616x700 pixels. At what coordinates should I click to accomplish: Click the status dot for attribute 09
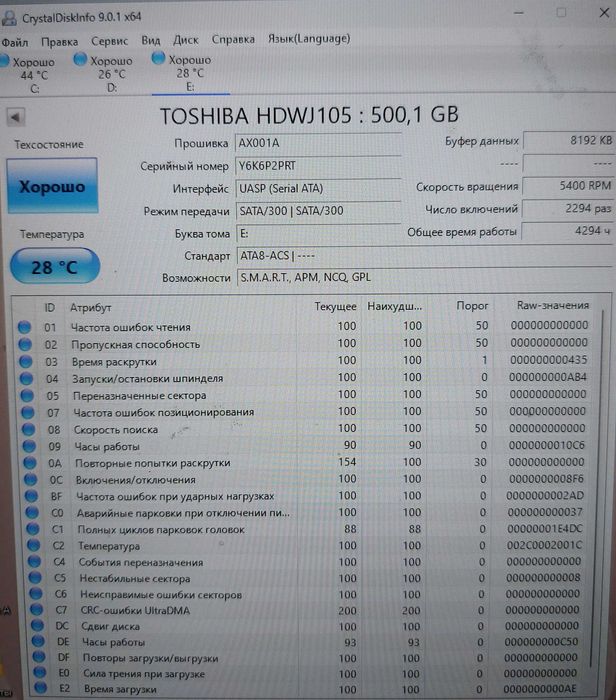point(29,446)
